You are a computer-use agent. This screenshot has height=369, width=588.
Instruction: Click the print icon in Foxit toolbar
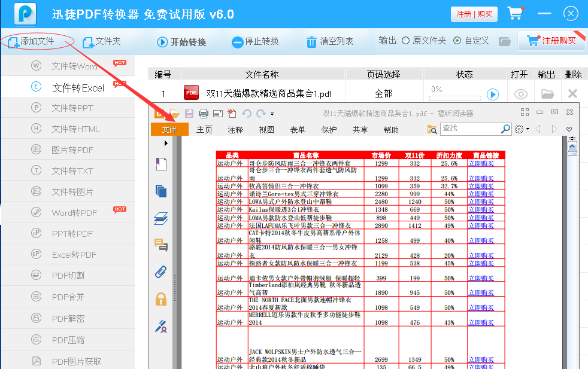(x=204, y=114)
